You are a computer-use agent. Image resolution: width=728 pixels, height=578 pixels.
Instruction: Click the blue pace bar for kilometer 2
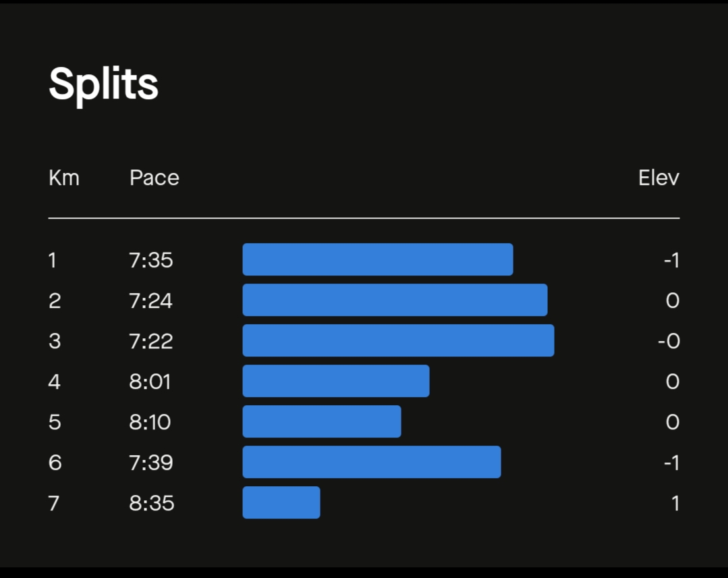coord(395,300)
